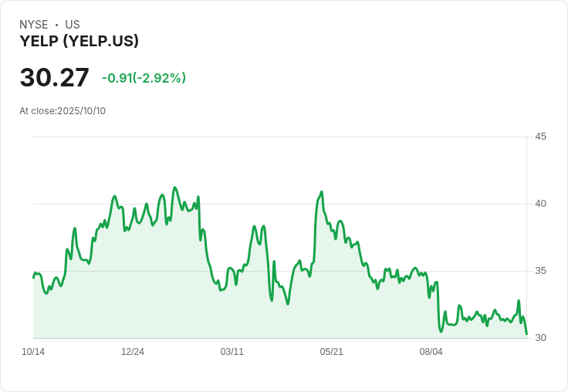The image size is (568, 392).
Task: Click the 03/11 date axis label
Action: (232, 352)
